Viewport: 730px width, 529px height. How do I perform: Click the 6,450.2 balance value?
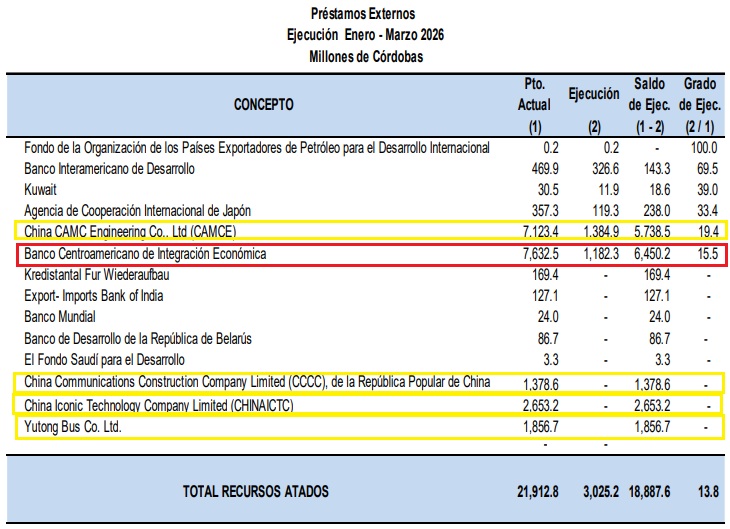click(652, 254)
